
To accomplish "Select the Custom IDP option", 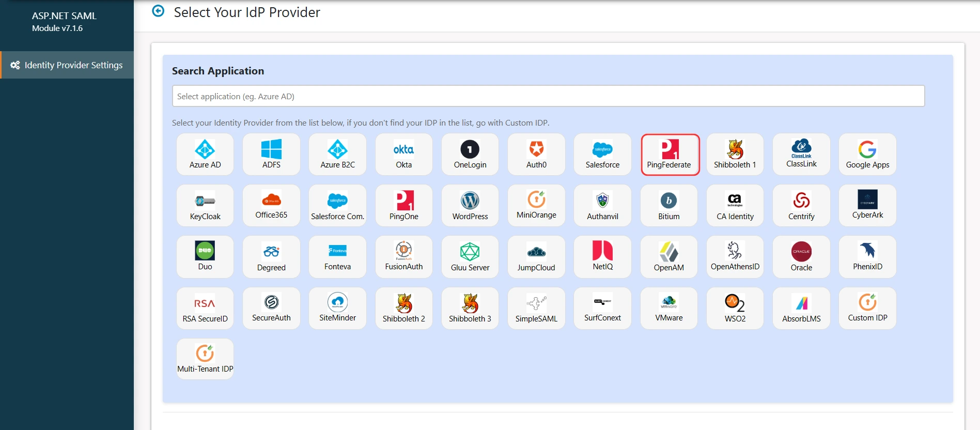I will pos(867,308).
